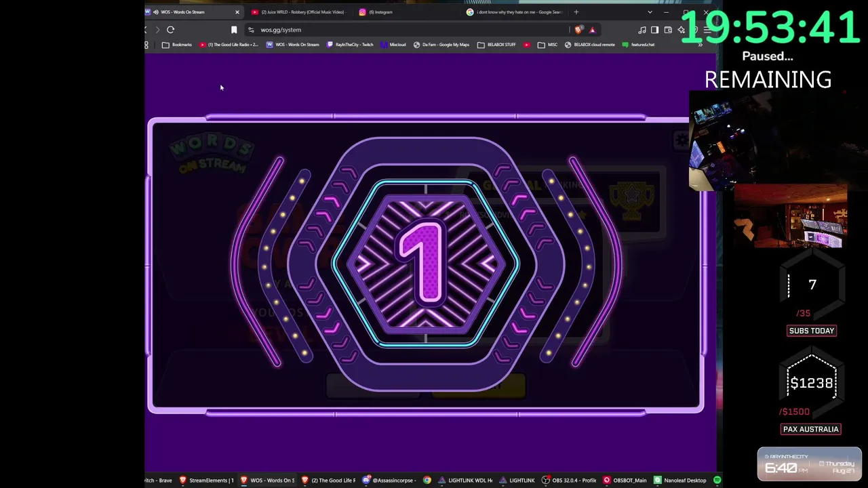Open The Good Life Radio taskbar window
Screen dimensions: 868x488
coord(328,481)
